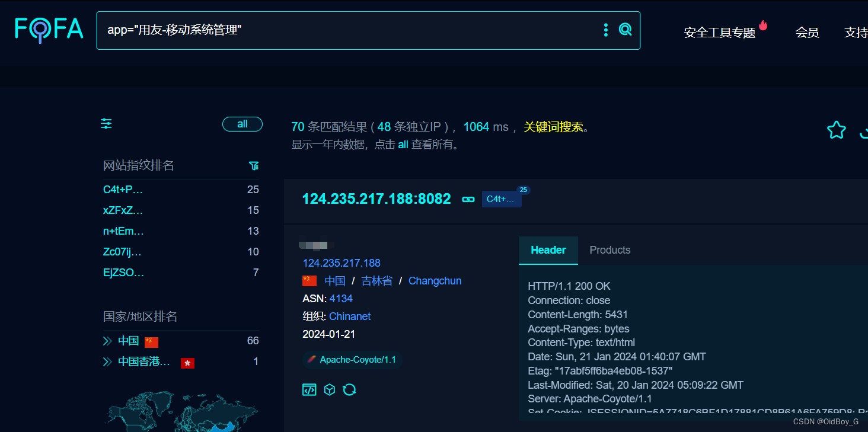Select the filter sliders icon above sidebar

[106, 124]
